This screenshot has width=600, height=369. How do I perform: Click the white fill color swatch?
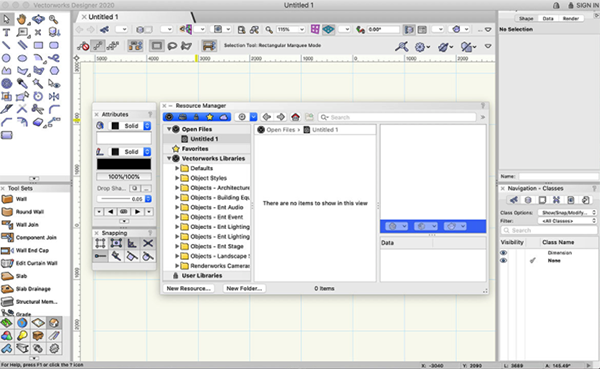click(124, 138)
